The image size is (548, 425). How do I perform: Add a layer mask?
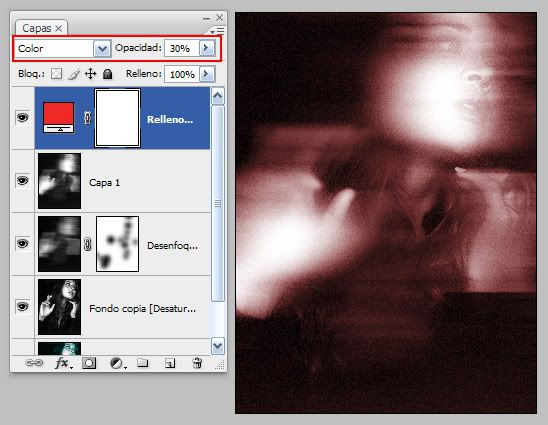tap(89, 363)
